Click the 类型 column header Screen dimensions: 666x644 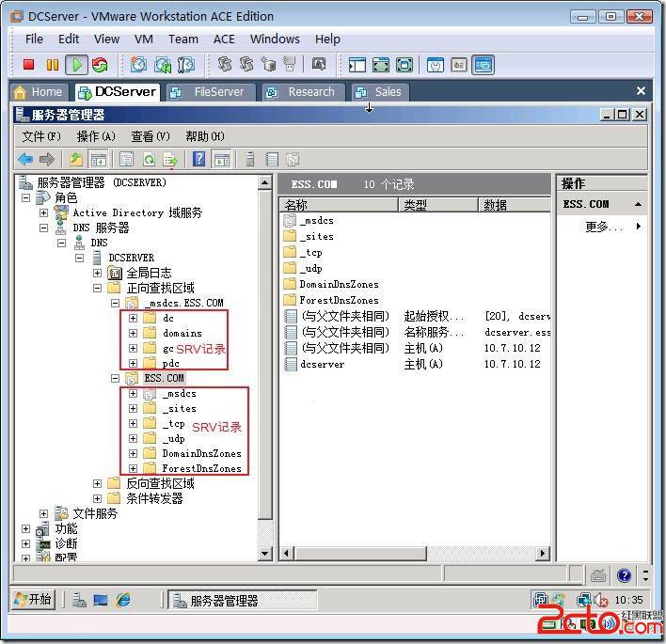438,205
